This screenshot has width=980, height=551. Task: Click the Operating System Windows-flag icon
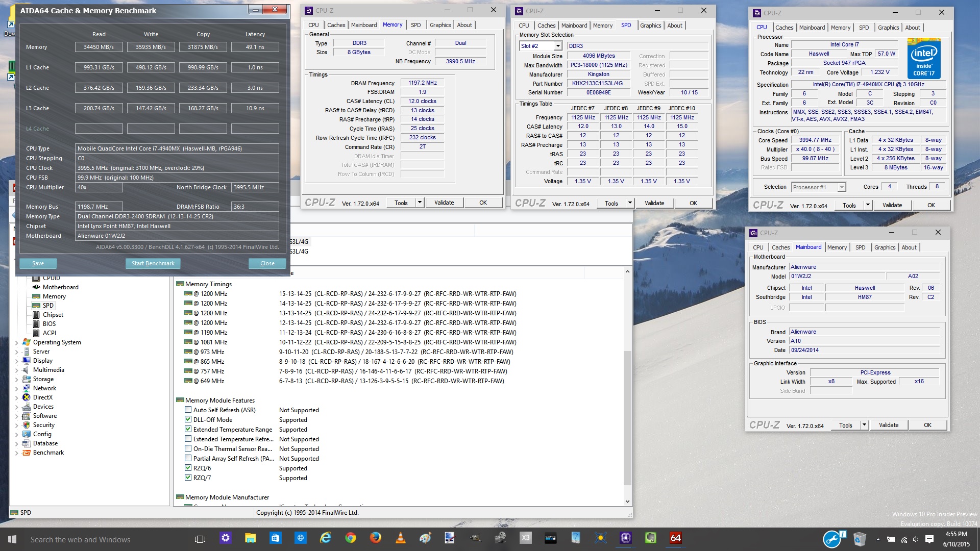[27, 342]
